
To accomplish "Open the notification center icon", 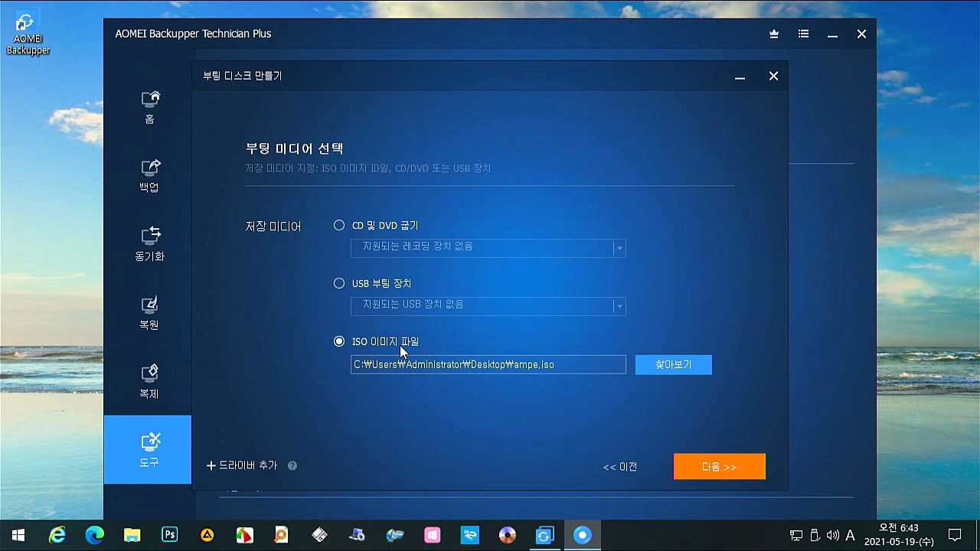I will (x=955, y=535).
